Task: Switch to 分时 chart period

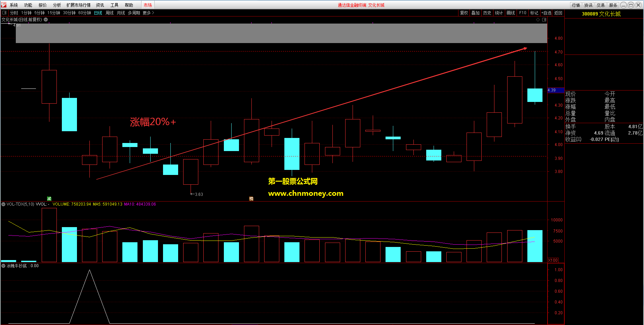Action: [x=14, y=13]
